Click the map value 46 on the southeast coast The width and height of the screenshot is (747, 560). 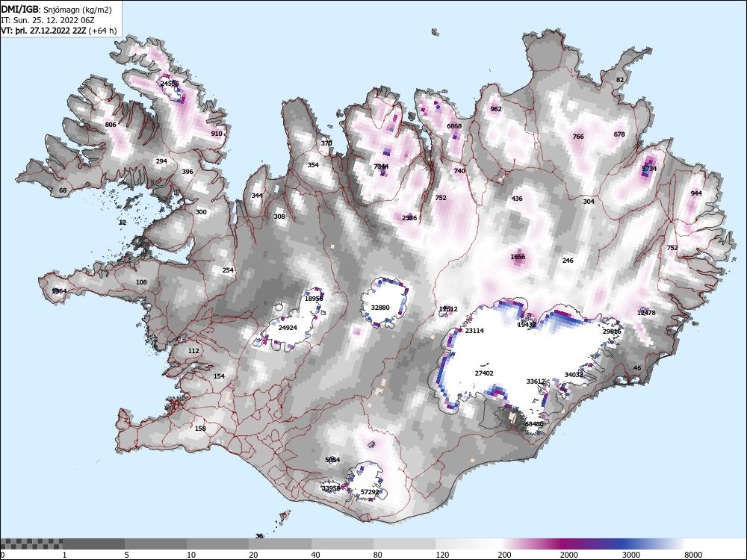637,368
